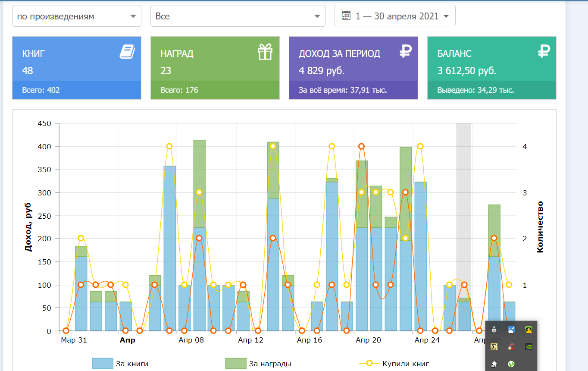The image size is (588, 371).
Task: Click the ruble icon on the БАЛАНС card
Action: click(544, 52)
